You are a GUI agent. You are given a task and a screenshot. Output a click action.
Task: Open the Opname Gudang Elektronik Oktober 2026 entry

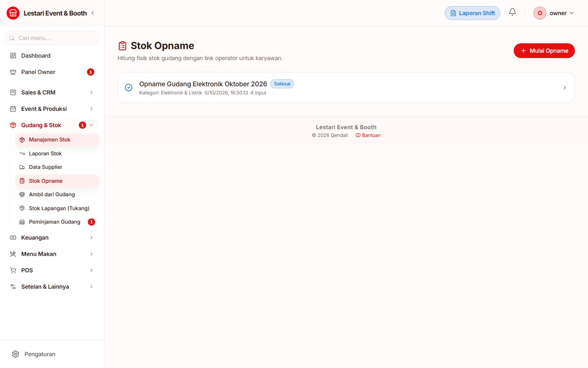tap(346, 88)
